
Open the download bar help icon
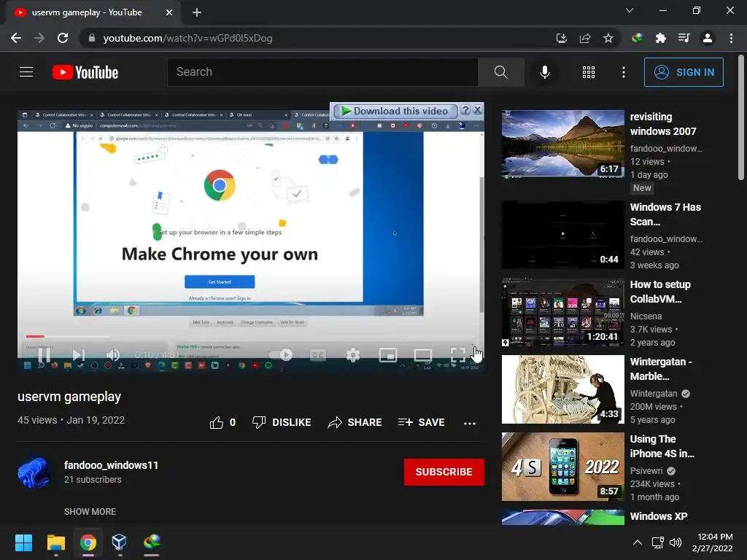click(465, 111)
